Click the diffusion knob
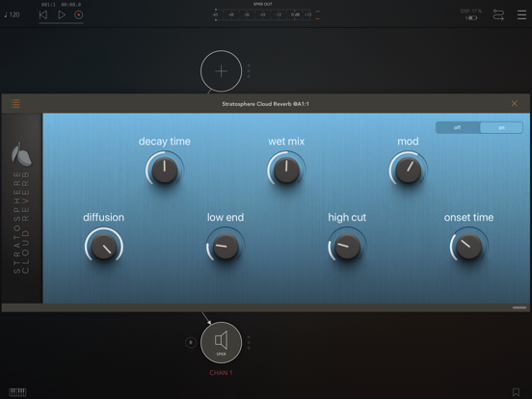This screenshot has width=532, height=399. [x=104, y=246]
